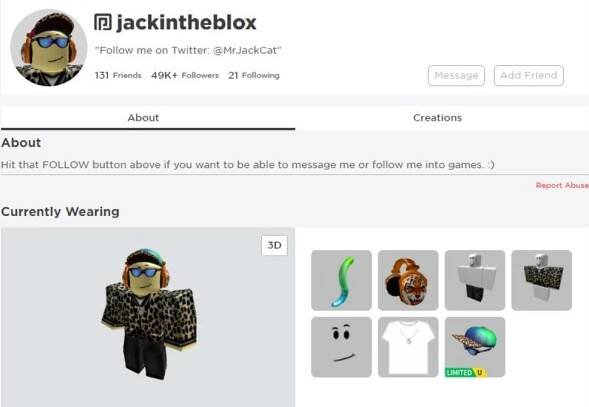The image size is (589, 407).
Task: Click the green tail accessory item
Action: pyautogui.click(x=341, y=280)
